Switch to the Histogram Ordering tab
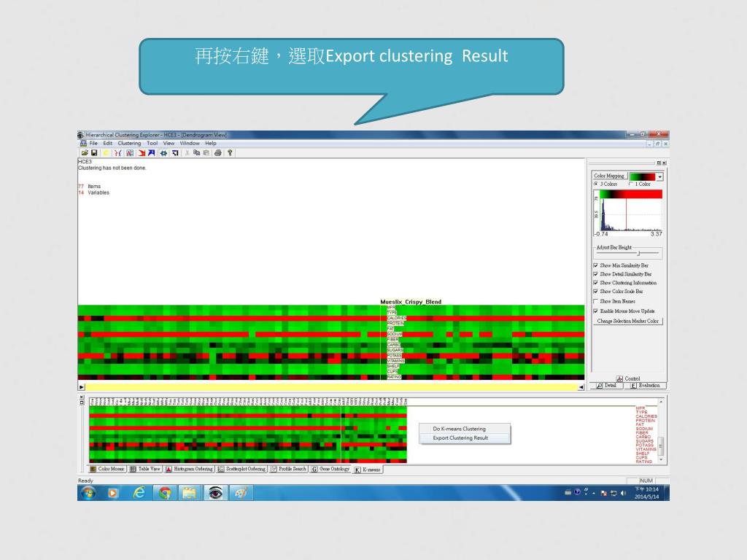 point(189,469)
